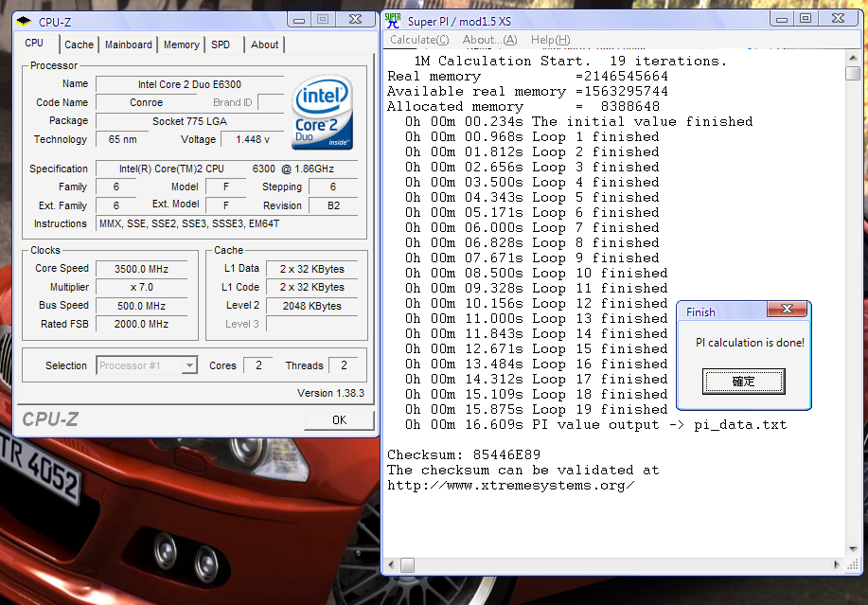
Task: Click the Specification field value
Action: pyautogui.click(x=227, y=169)
